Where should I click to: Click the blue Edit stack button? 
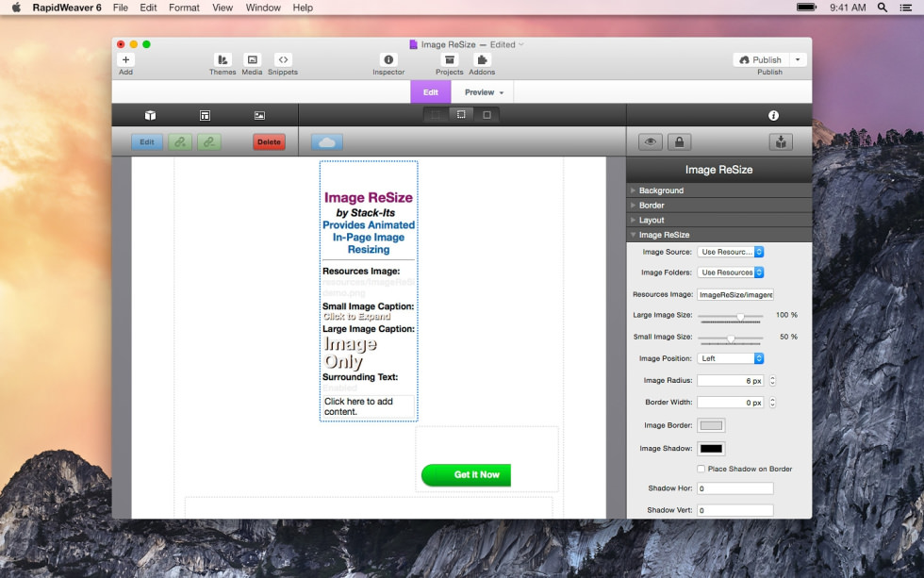point(147,142)
